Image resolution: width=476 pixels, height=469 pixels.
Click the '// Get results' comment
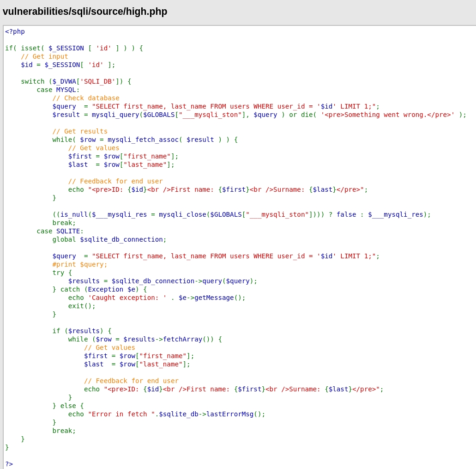79,131
